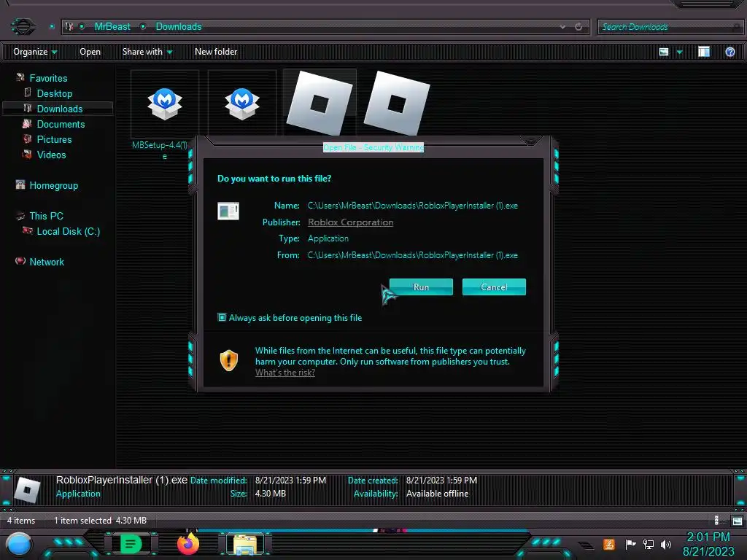The height and width of the screenshot is (560, 747).
Task: Open the Action Center flag icon
Action: tap(630, 544)
